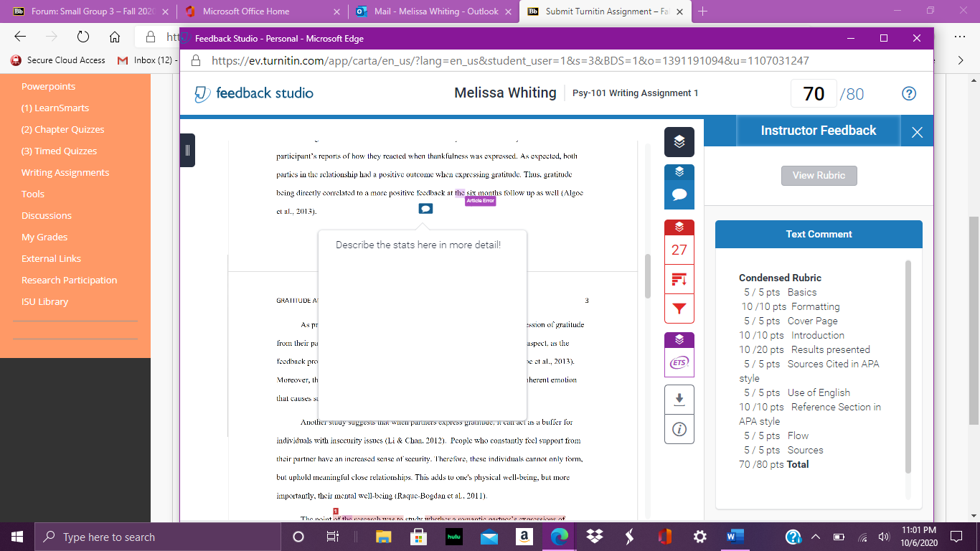
Task: Open the home page in background browser
Action: pyautogui.click(x=115, y=37)
